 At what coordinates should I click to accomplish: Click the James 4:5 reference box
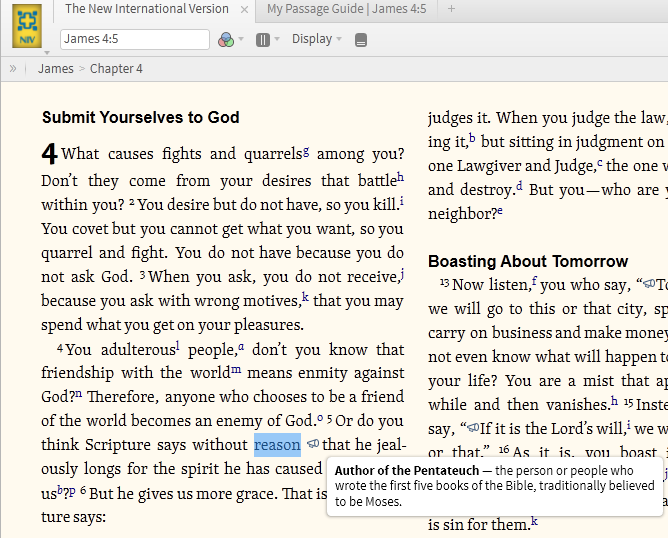click(x=135, y=39)
